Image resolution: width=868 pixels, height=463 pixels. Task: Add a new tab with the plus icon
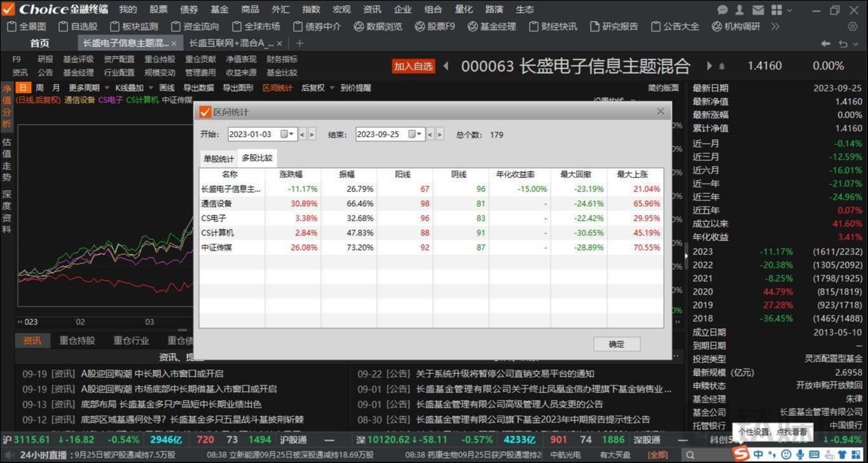300,43
